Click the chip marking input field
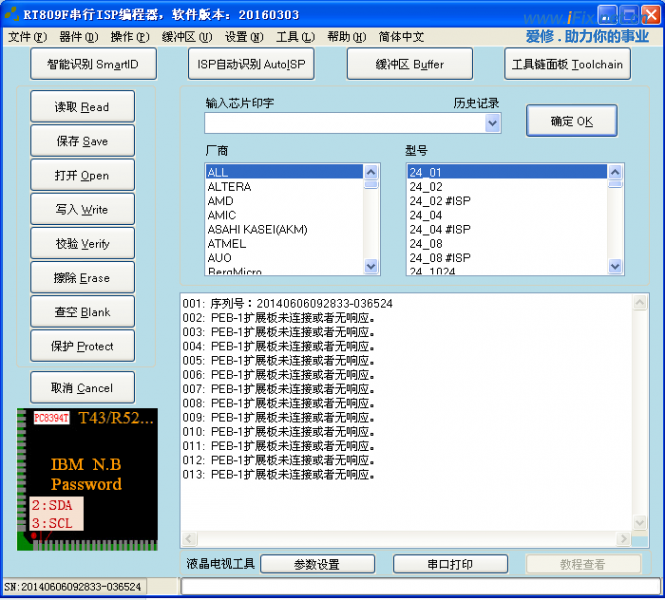Image resolution: width=665 pixels, height=600 pixels. click(x=345, y=123)
